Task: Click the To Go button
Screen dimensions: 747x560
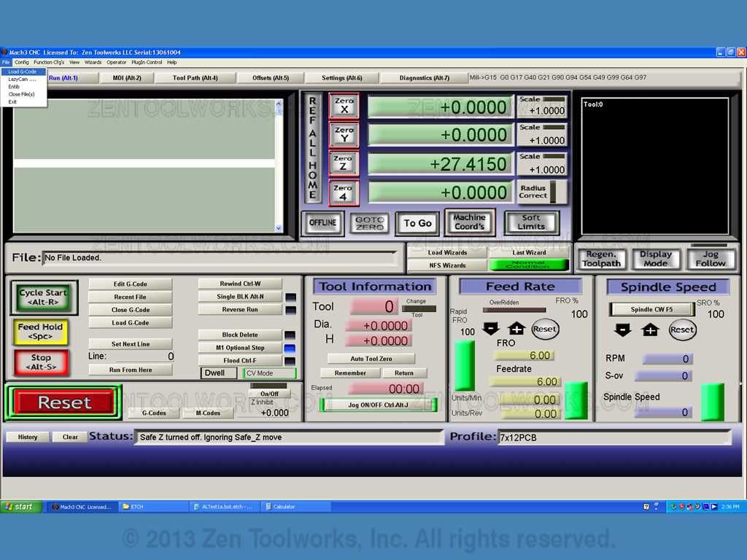Action: coord(418,223)
